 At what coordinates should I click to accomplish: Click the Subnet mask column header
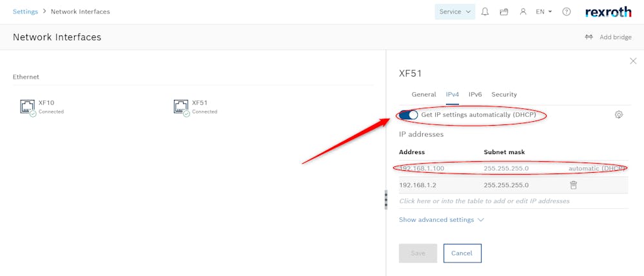coord(504,152)
